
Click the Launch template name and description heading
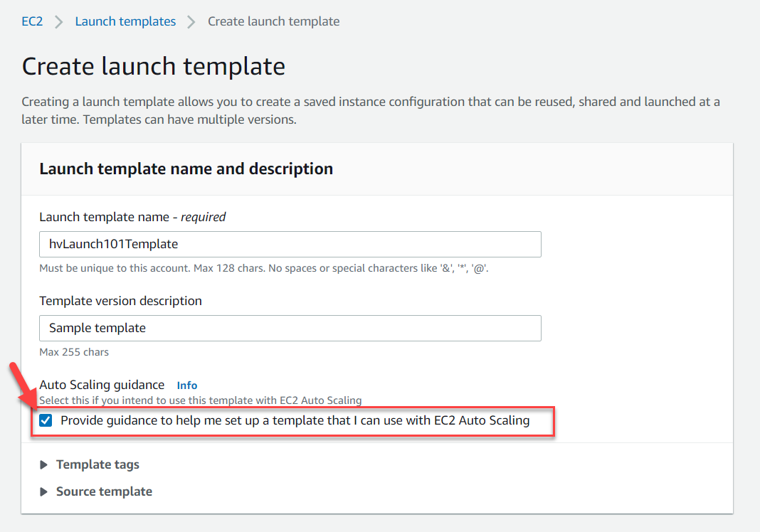tap(186, 169)
